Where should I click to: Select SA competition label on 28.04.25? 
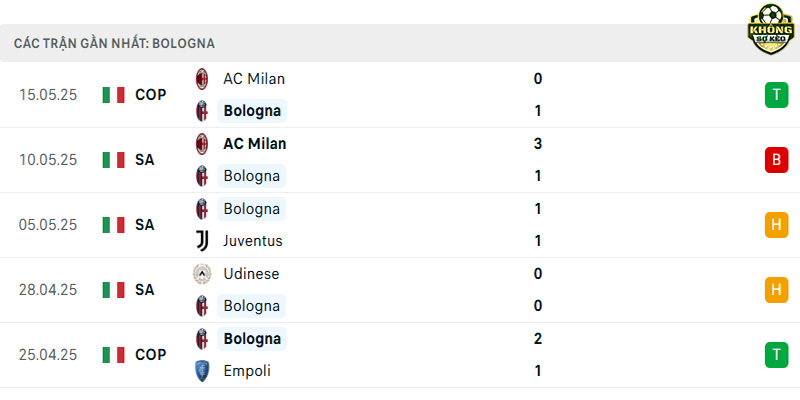[x=144, y=290]
